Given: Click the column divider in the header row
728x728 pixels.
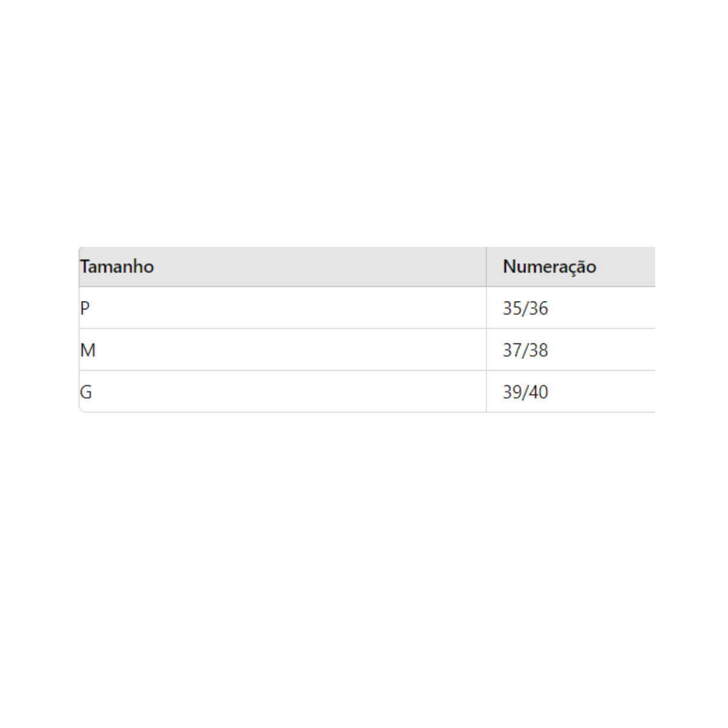Looking at the screenshot, I should pos(486,267).
